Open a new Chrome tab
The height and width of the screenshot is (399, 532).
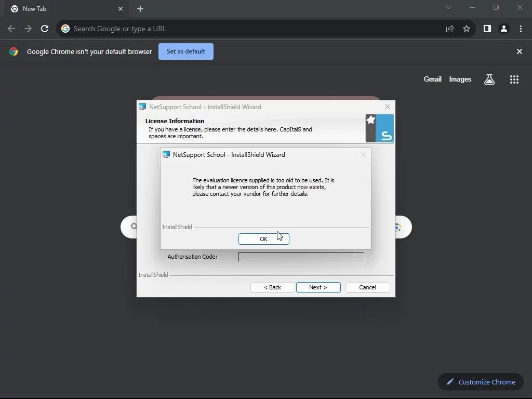point(140,9)
